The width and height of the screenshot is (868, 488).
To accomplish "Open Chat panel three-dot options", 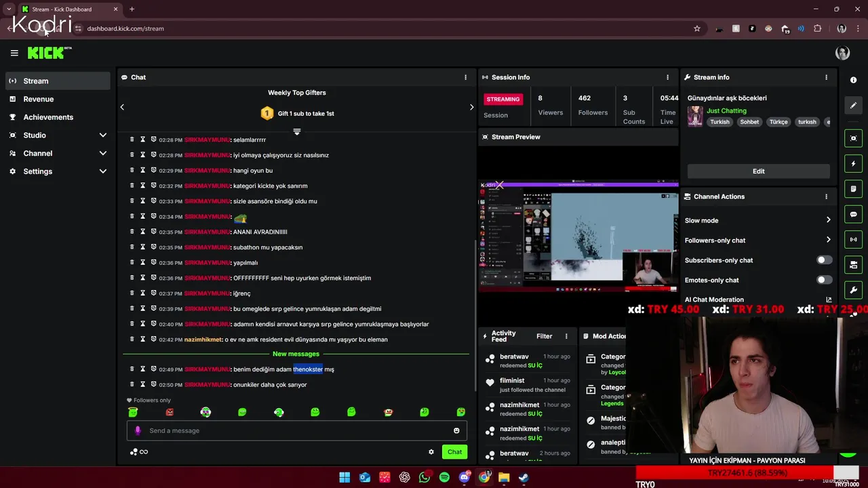I will [x=465, y=77].
